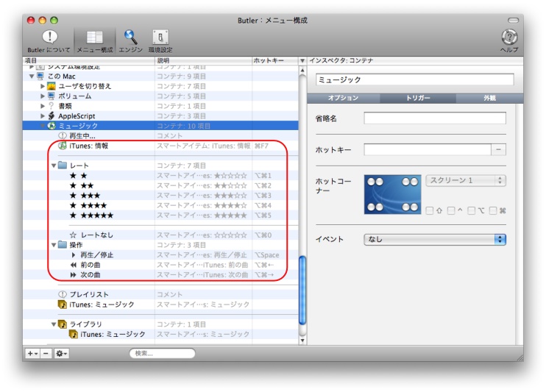Click the ライブラリ music icon
The height and width of the screenshot is (392, 546).
coord(63,324)
